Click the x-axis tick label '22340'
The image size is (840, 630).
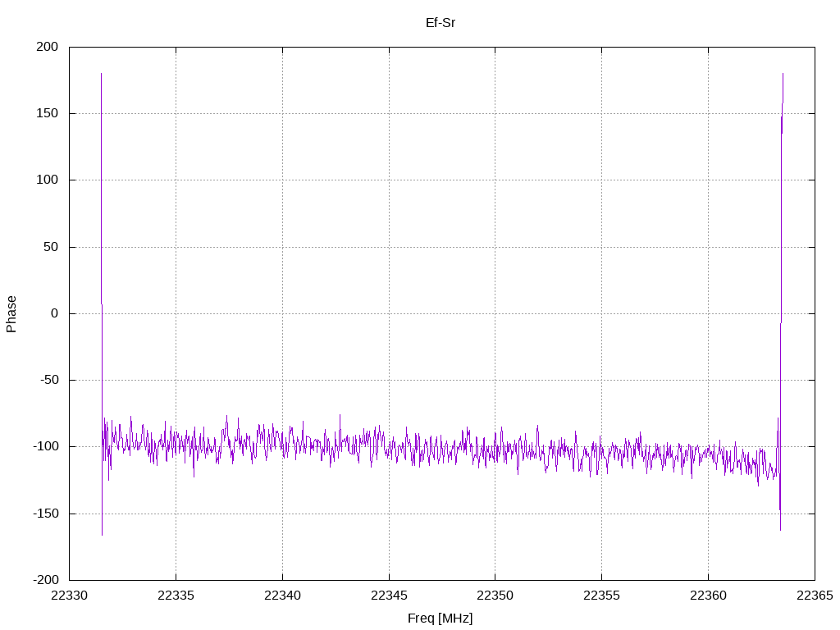[282, 596]
